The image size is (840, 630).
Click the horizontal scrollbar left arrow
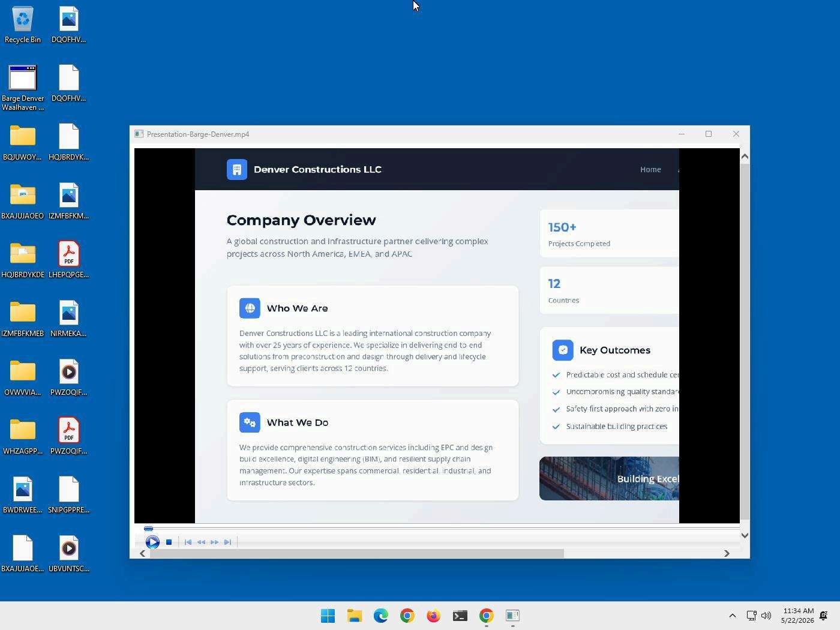point(142,553)
